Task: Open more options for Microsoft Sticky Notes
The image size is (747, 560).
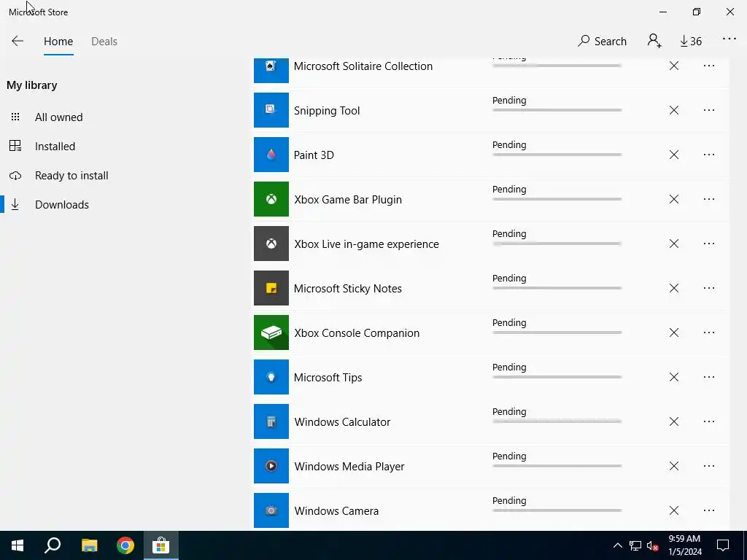Action: [x=709, y=288]
